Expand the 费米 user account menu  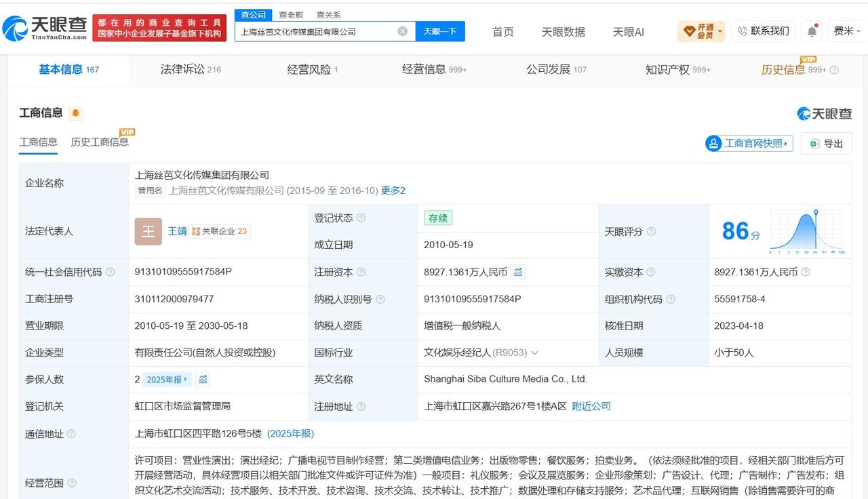pyautogui.click(x=847, y=31)
